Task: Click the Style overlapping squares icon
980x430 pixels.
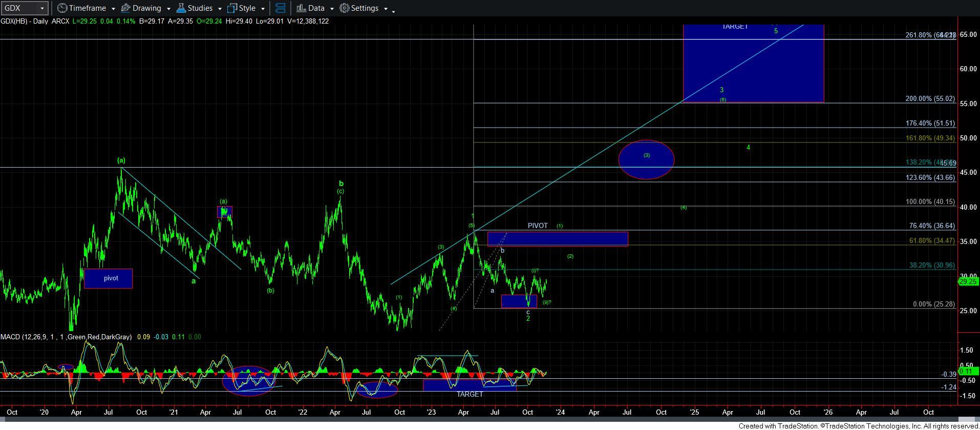Action: point(232,8)
